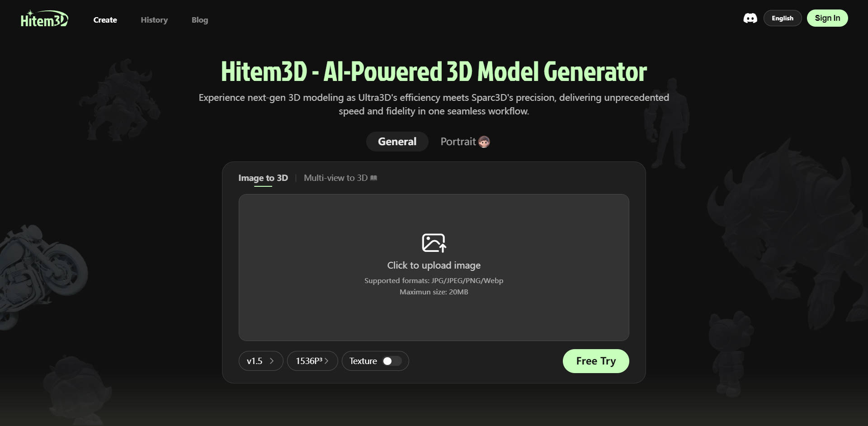868x426 pixels.
Task: Click the Create nav item
Action: pyautogui.click(x=104, y=20)
